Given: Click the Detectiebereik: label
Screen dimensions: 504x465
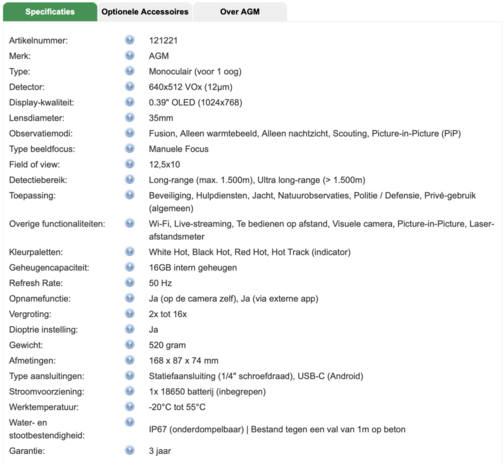Looking at the screenshot, I should (x=38, y=180).
